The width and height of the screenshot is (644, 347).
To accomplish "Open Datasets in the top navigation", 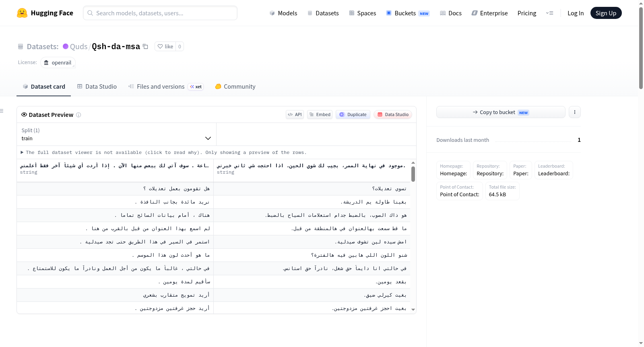I will coord(323,13).
